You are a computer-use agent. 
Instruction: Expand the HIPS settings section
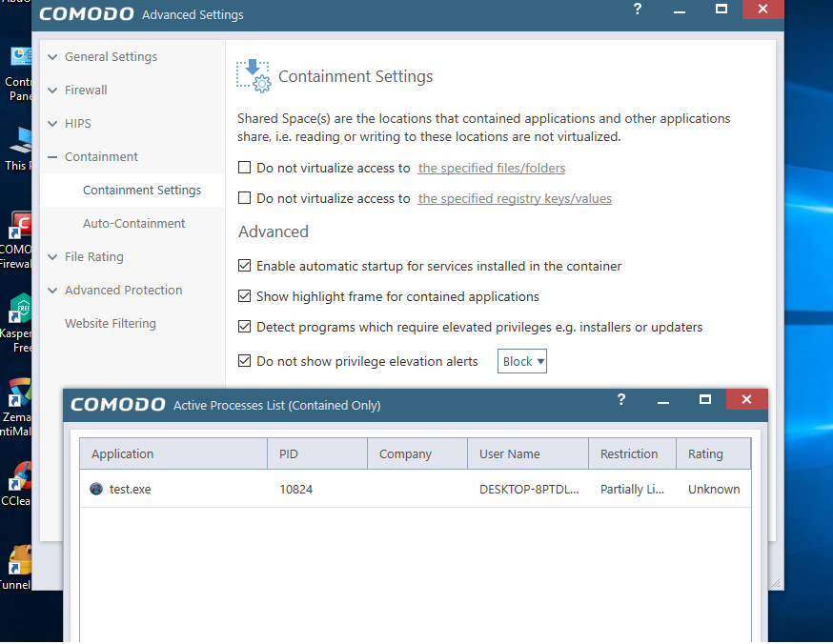tap(78, 124)
